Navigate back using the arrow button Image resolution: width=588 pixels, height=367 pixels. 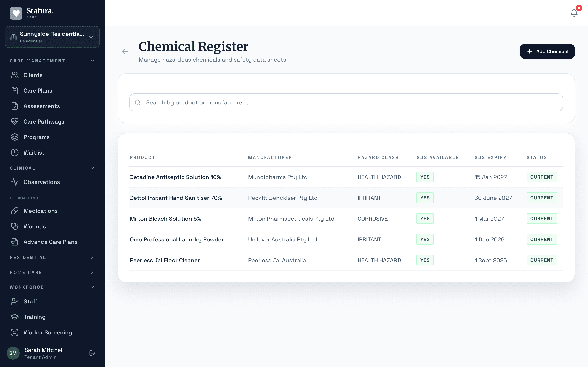click(125, 51)
